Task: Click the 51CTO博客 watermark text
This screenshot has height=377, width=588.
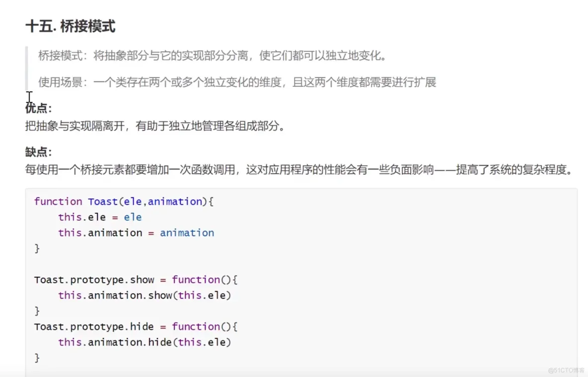Action: 566,370
